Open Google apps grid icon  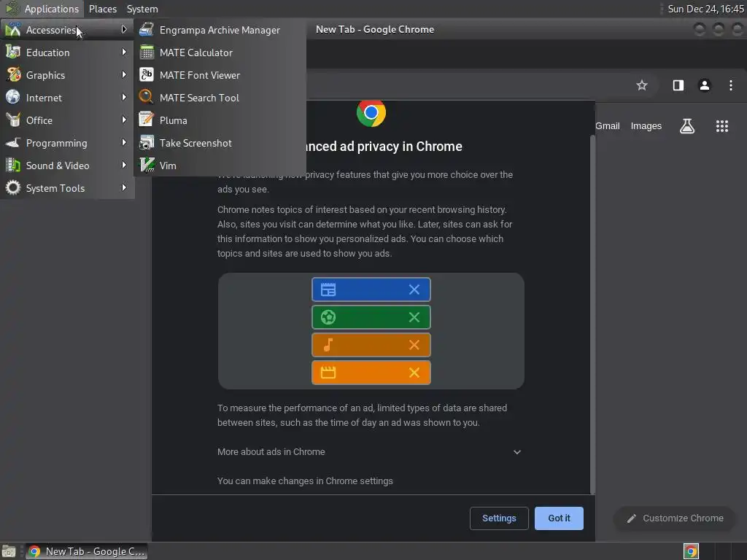point(721,126)
